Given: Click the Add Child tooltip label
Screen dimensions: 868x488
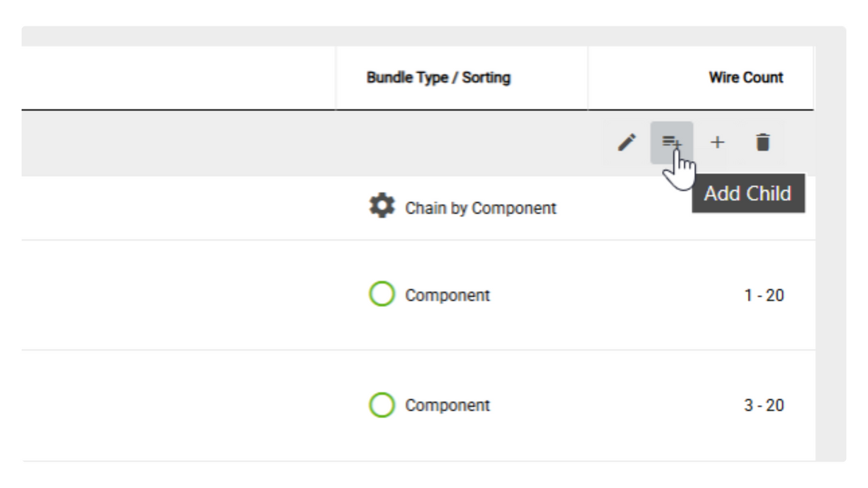Looking at the screenshot, I should (748, 193).
